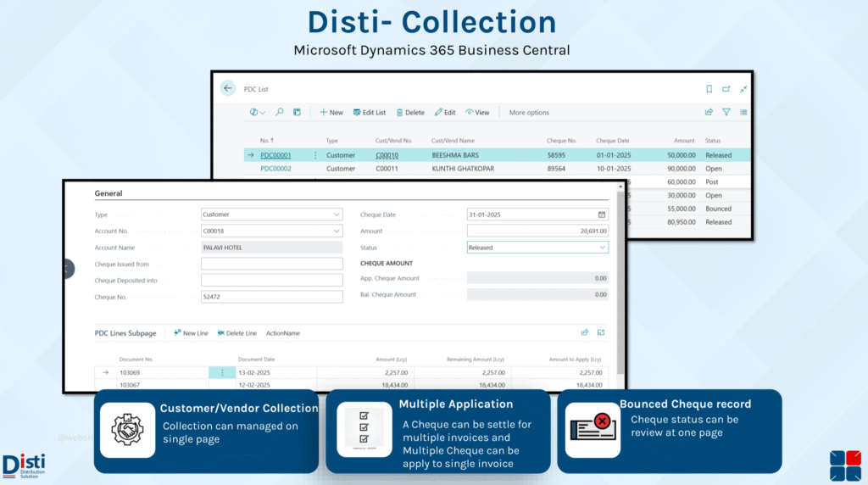Image resolution: width=868 pixels, height=485 pixels.
Task: Click New in the PDC List toolbar
Action: click(x=331, y=112)
